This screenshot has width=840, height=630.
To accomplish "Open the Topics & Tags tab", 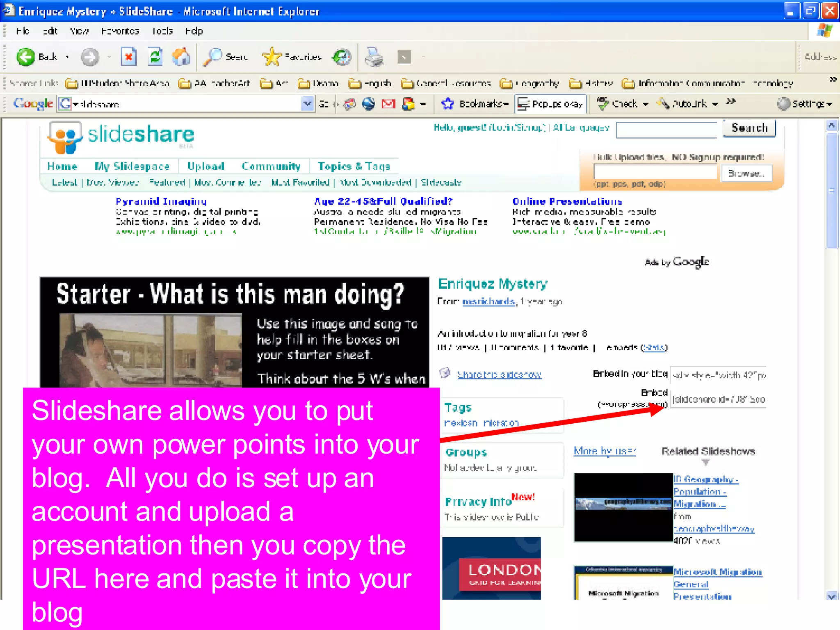I will tap(354, 166).
